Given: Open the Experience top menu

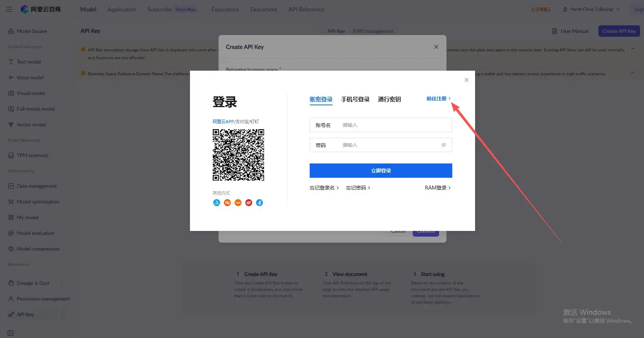Looking at the screenshot, I should 225,9.
